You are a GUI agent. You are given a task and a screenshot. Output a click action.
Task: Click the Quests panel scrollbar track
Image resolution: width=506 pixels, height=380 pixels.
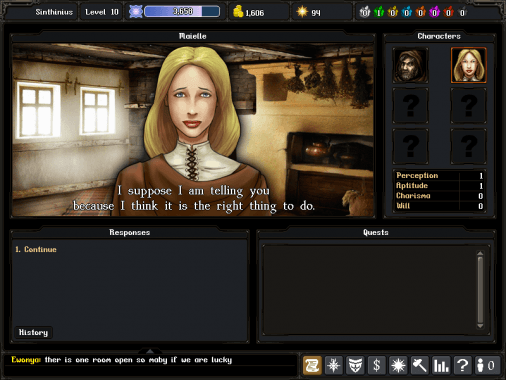(x=480, y=290)
